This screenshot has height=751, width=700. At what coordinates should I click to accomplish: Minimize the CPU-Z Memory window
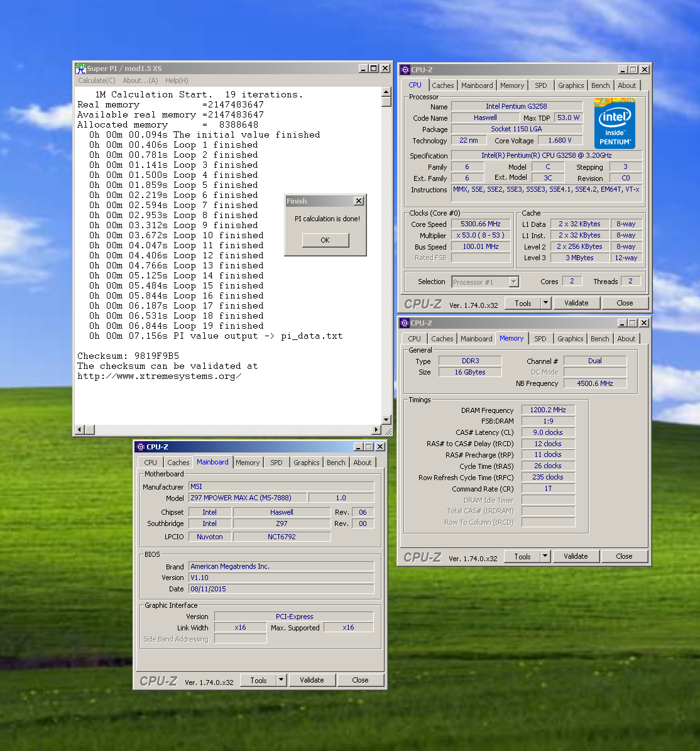tap(622, 323)
